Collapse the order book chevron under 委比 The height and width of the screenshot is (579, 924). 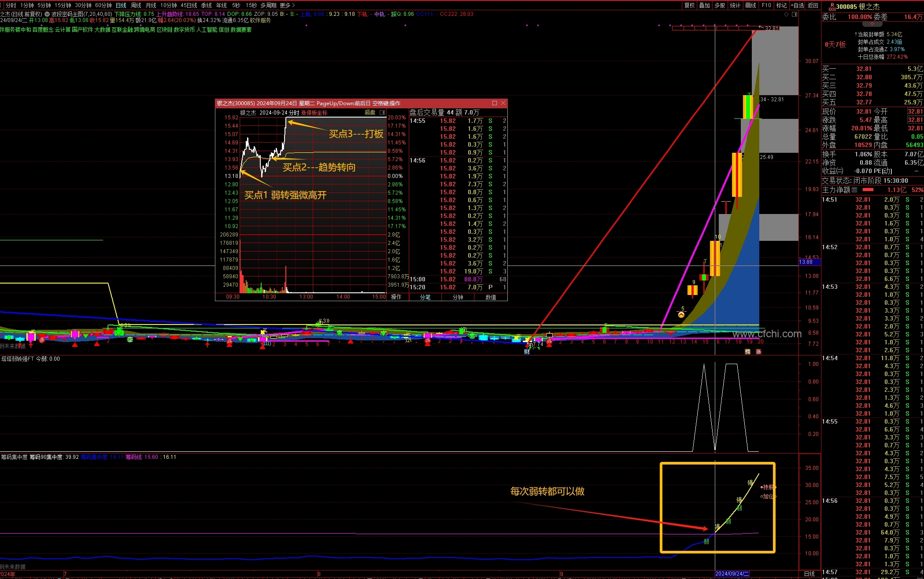tap(872, 24)
